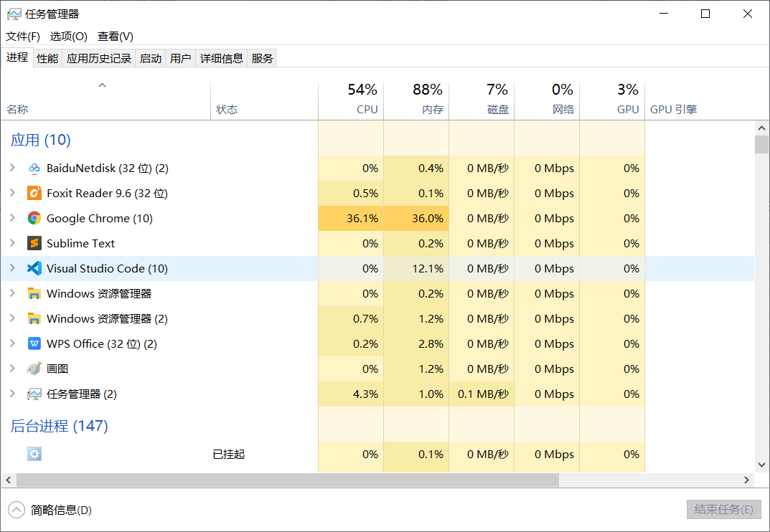The image size is (770, 532).
Task: Open the 选项(O) menu
Action: (68, 37)
